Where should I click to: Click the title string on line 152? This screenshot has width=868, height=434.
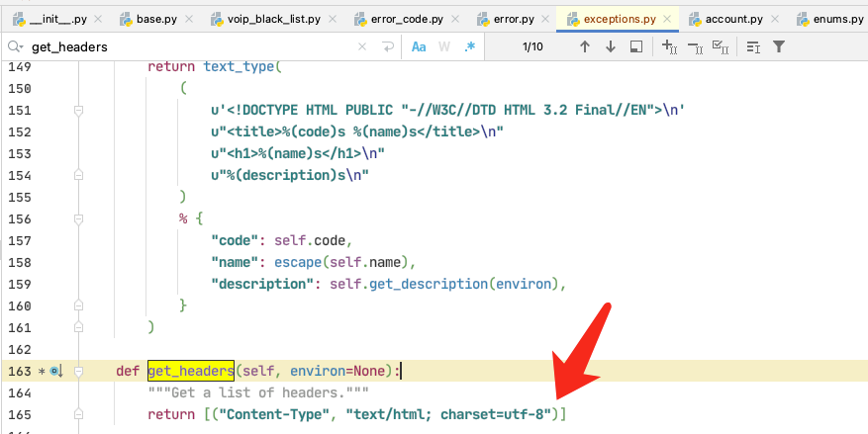(357, 132)
